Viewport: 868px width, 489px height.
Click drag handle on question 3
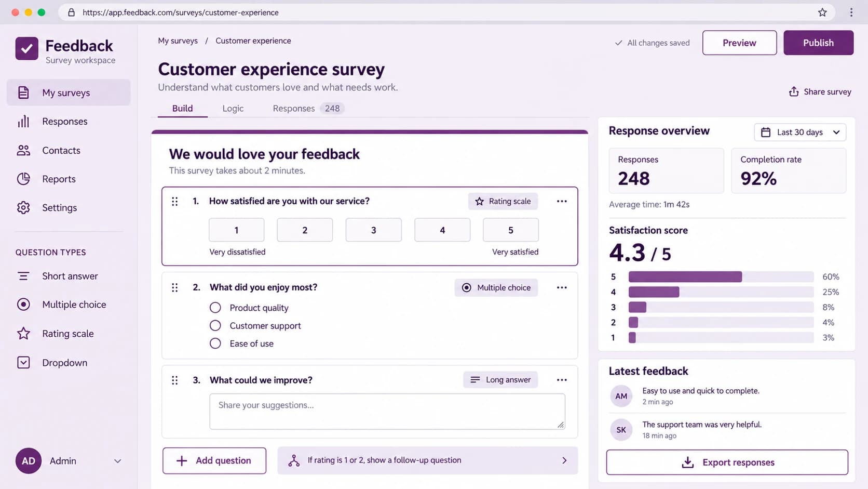pos(175,380)
